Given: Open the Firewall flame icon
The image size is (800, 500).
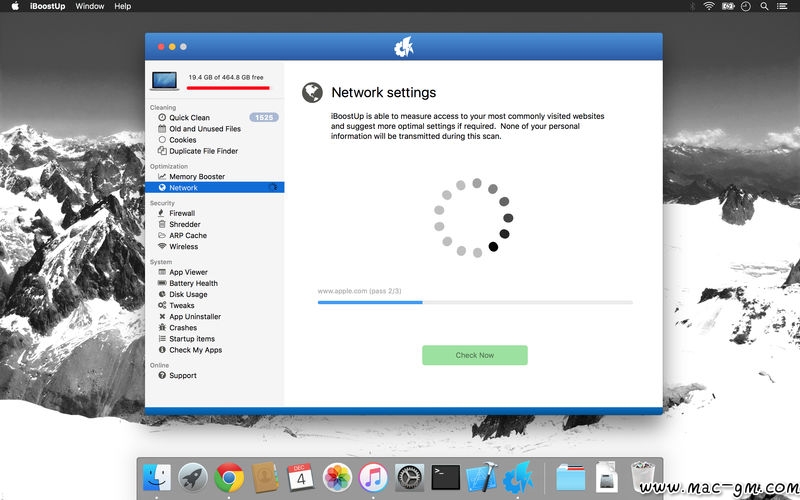Looking at the screenshot, I should pyautogui.click(x=162, y=213).
